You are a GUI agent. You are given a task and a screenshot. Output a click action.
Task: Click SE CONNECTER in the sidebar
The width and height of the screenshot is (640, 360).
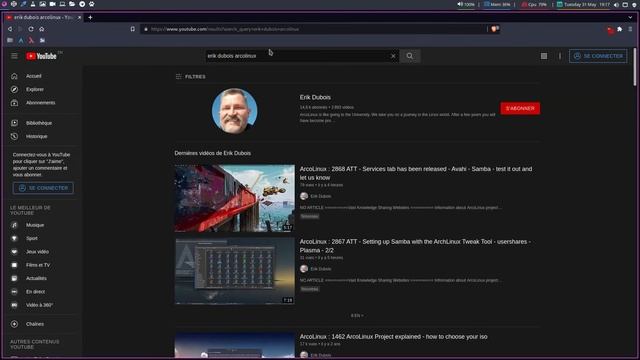43,188
